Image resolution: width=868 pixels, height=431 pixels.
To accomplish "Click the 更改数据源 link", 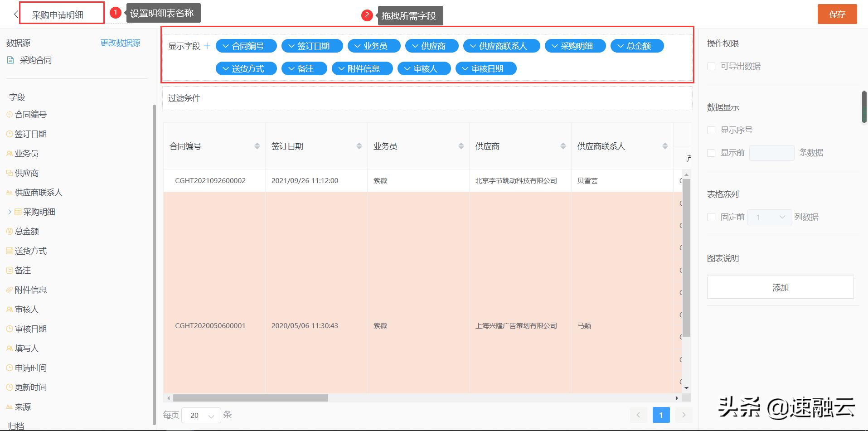I will click(120, 43).
